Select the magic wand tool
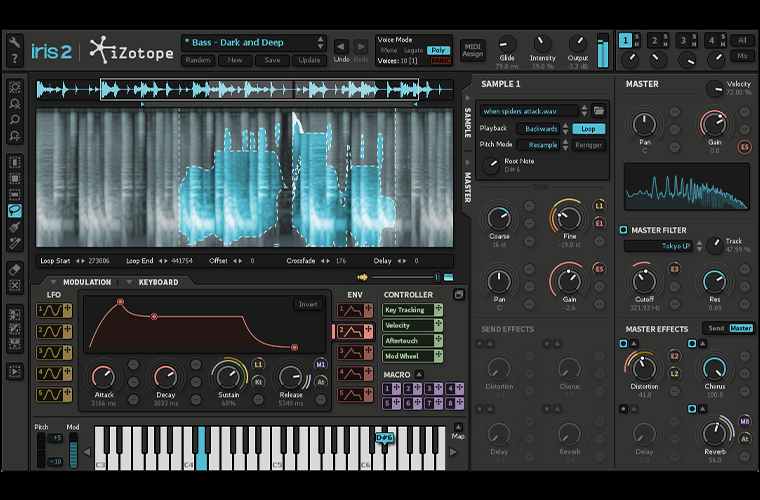Image resolution: width=760 pixels, height=500 pixels. point(15,242)
